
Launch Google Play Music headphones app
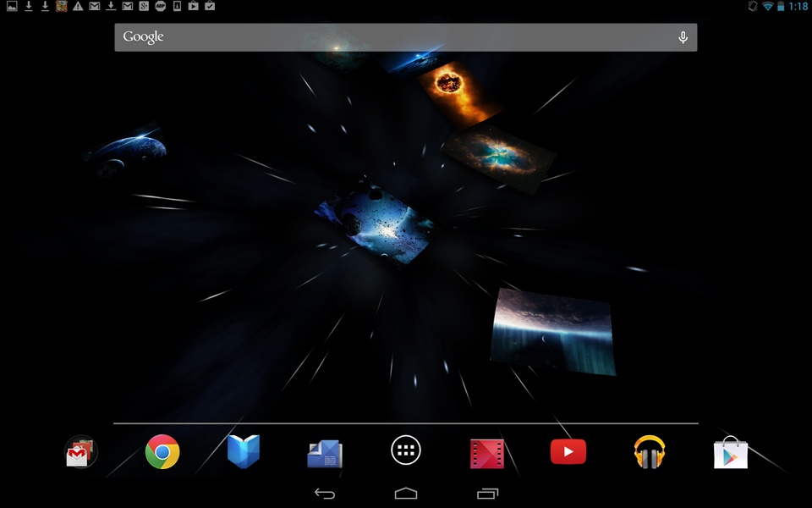(650, 452)
